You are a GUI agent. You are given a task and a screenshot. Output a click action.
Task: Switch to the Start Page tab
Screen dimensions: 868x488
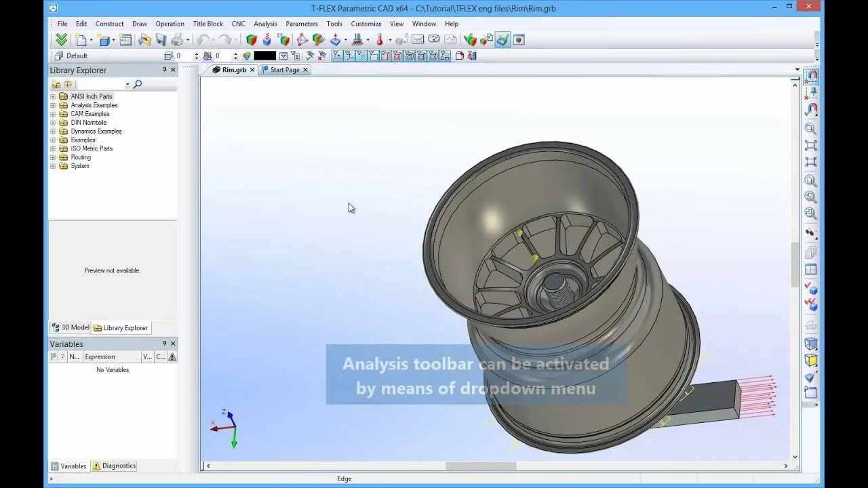(x=285, y=70)
